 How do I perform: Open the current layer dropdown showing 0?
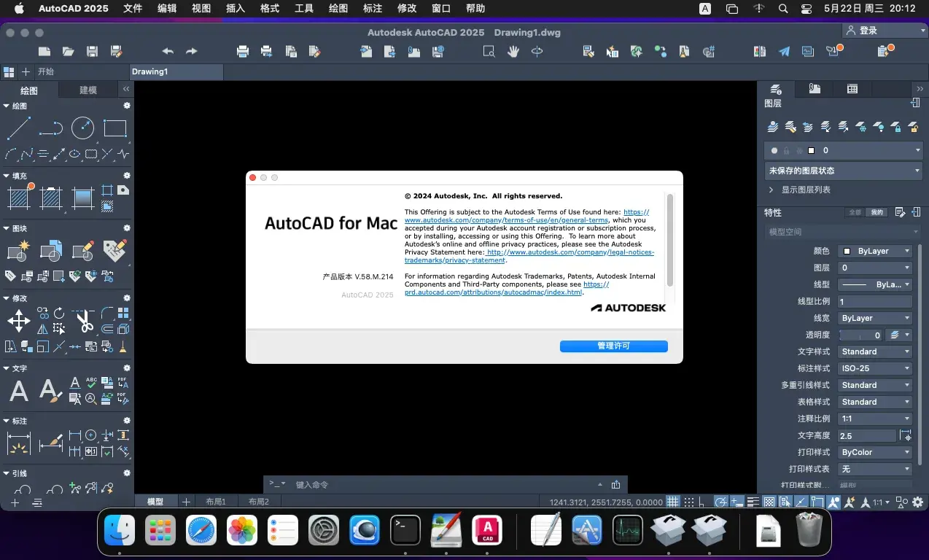point(844,150)
